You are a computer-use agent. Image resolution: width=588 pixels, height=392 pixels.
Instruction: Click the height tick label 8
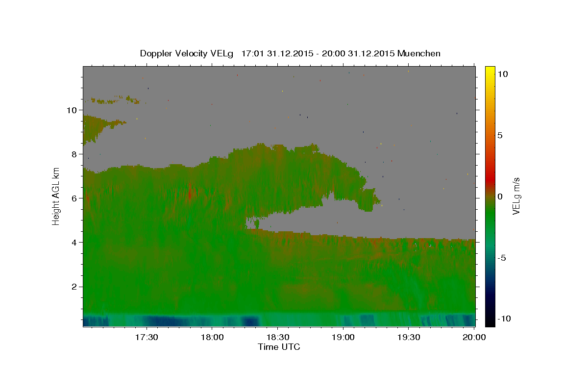[x=75, y=154]
